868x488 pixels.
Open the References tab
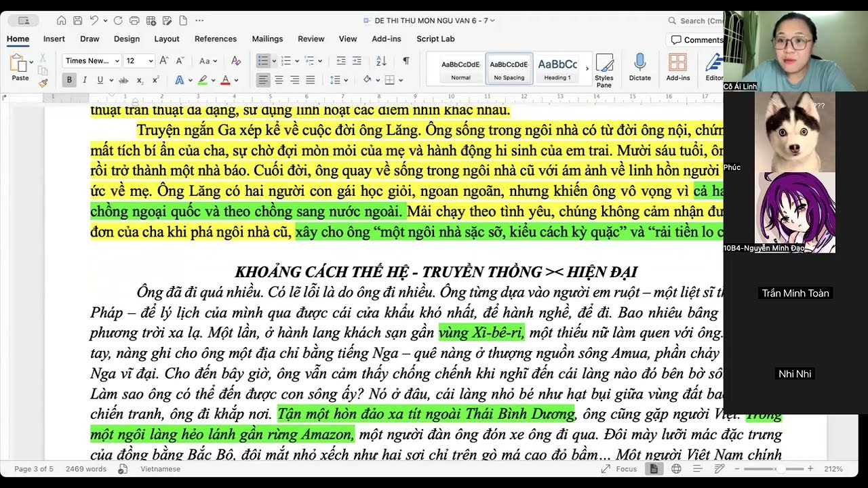(x=216, y=39)
